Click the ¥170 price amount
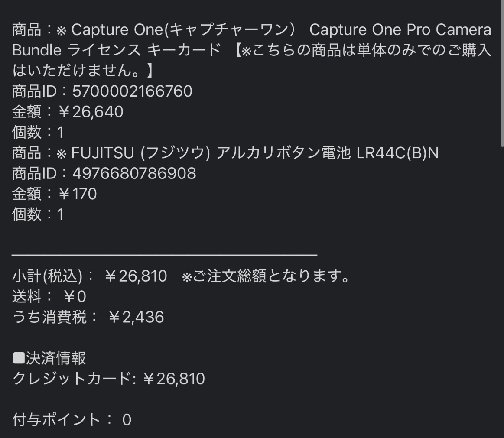The width and height of the screenshot is (504, 438). pyautogui.click(x=78, y=194)
